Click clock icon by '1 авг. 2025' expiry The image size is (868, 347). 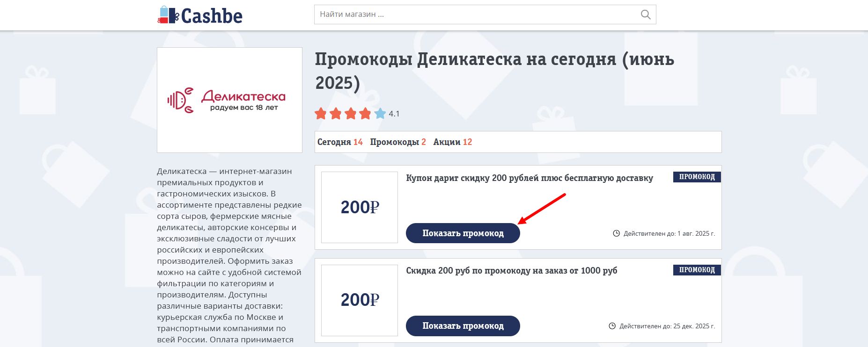[617, 233]
